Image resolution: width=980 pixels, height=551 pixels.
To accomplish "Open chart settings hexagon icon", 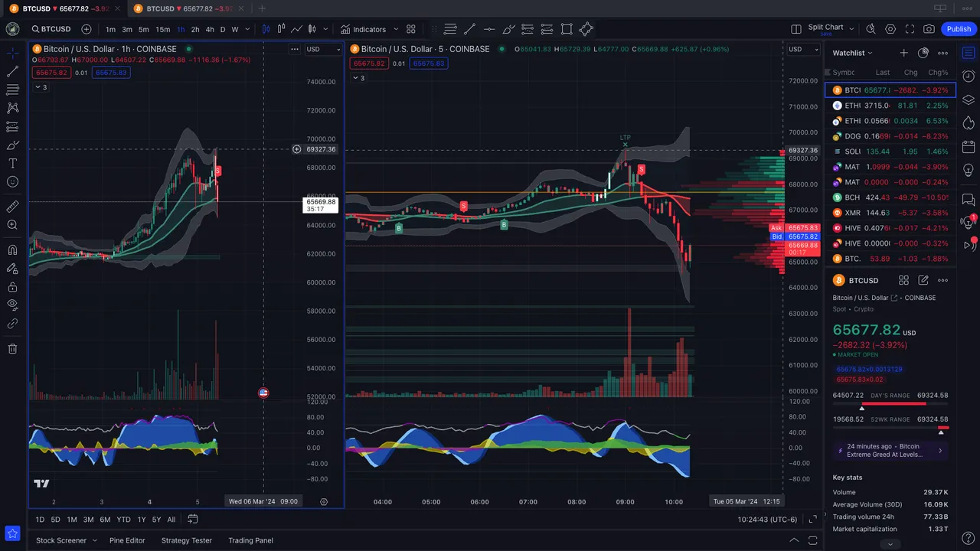I will click(890, 29).
